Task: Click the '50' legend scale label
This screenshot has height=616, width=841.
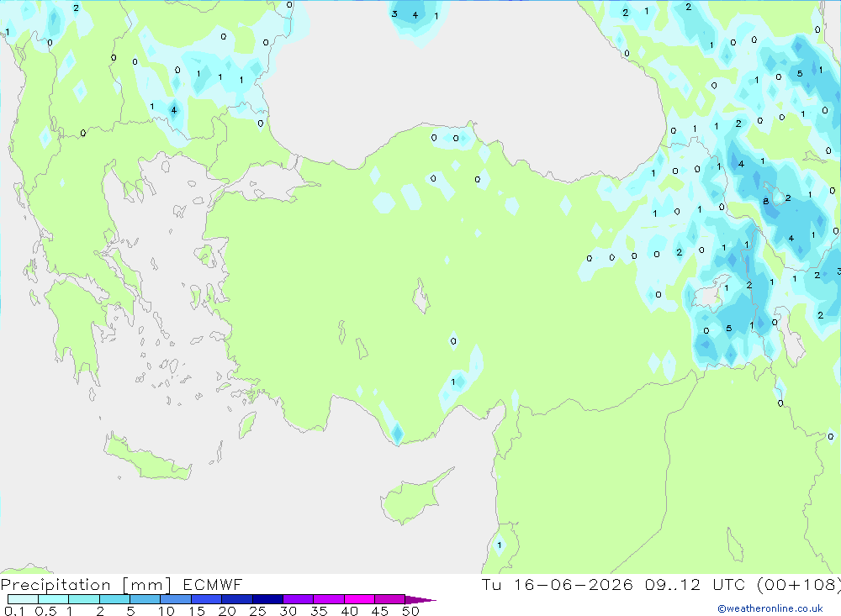Action: point(410,611)
